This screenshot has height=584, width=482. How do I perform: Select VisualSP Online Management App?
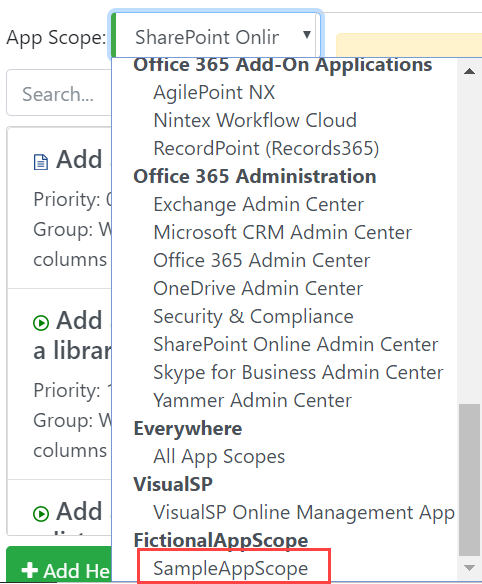[x=304, y=512]
